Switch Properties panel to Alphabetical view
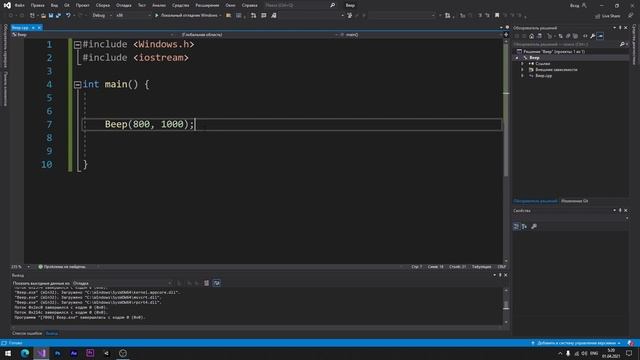Viewport: 640px width, 360px height. click(x=524, y=227)
